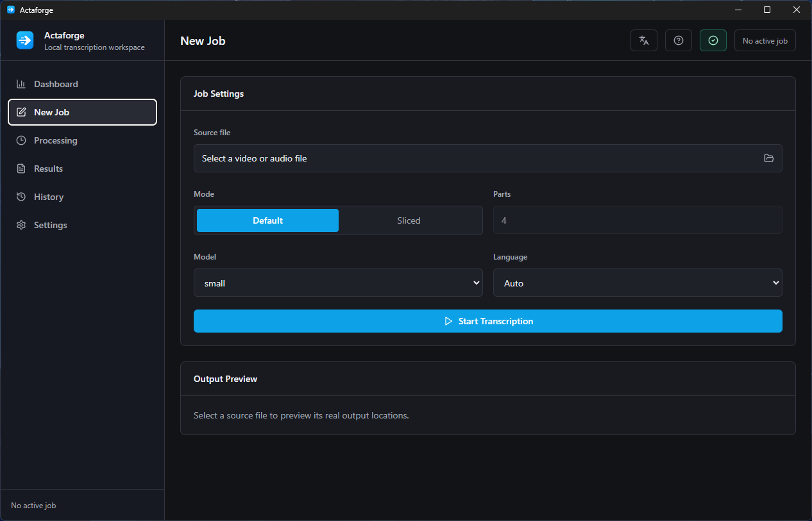The width and height of the screenshot is (812, 521).
Task: Expand the Model dropdown showing small
Action: coord(338,283)
